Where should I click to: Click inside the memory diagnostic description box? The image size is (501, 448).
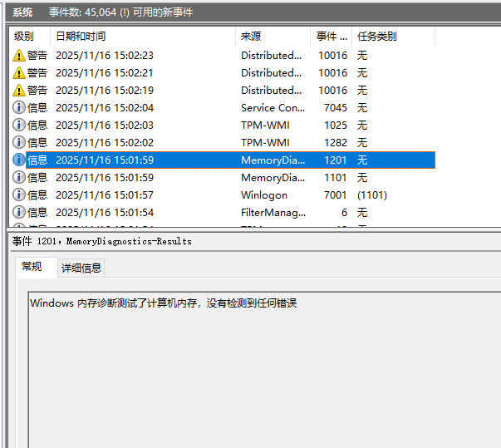tap(264, 369)
